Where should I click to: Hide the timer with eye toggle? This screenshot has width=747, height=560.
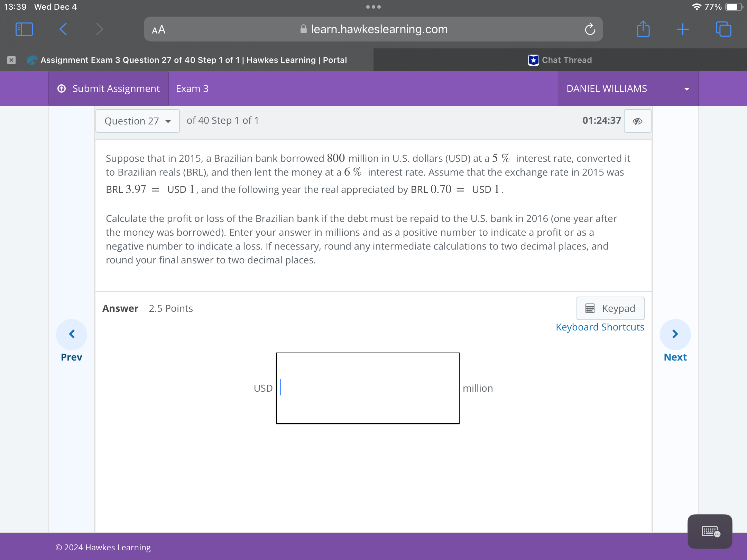[x=637, y=121]
